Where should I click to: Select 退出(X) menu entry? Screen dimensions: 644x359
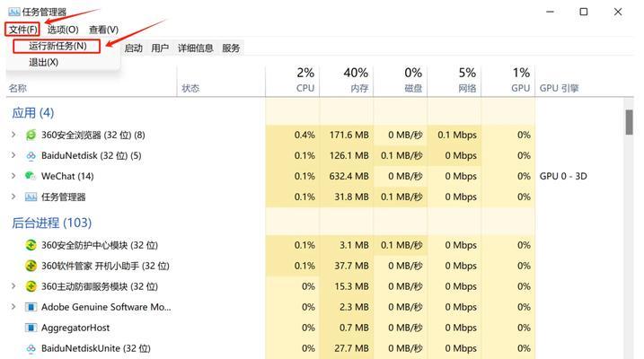[43, 62]
